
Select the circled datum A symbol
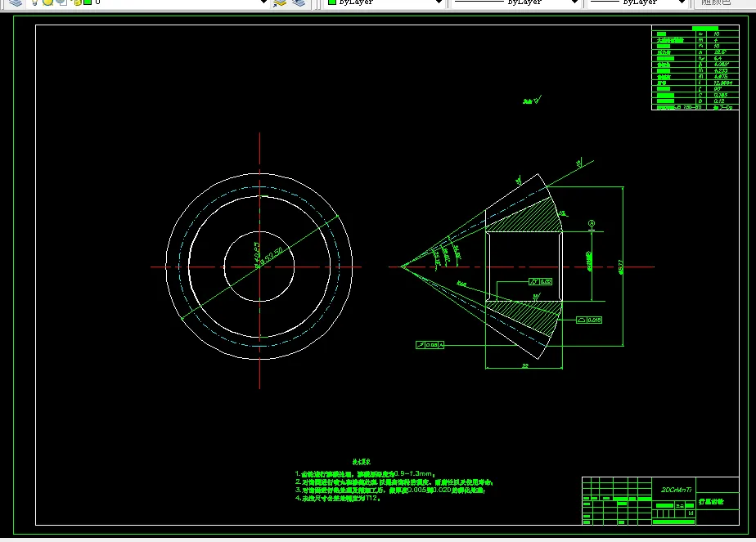click(x=592, y=223)
